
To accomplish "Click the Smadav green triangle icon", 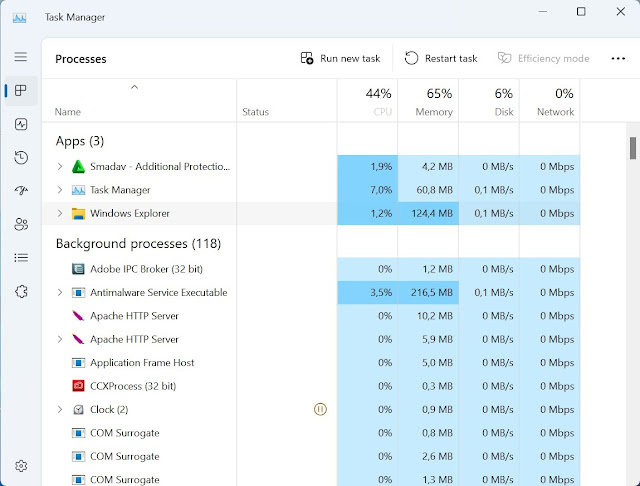I will tap(78, 166).
